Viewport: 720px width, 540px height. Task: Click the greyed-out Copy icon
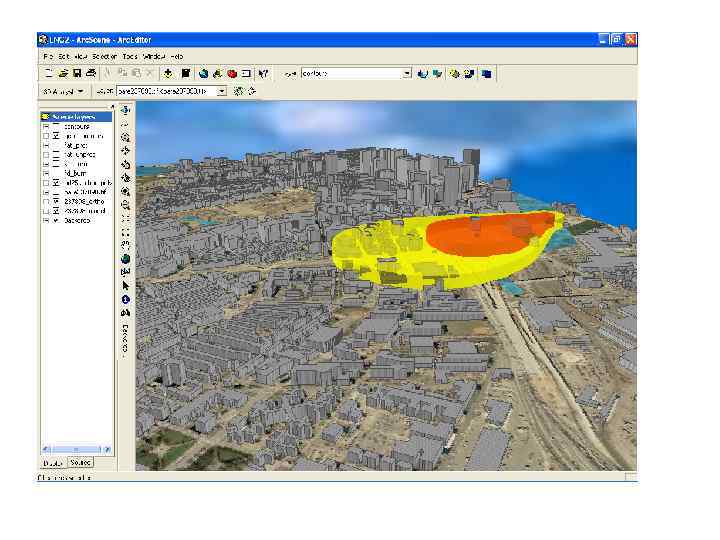123,73
